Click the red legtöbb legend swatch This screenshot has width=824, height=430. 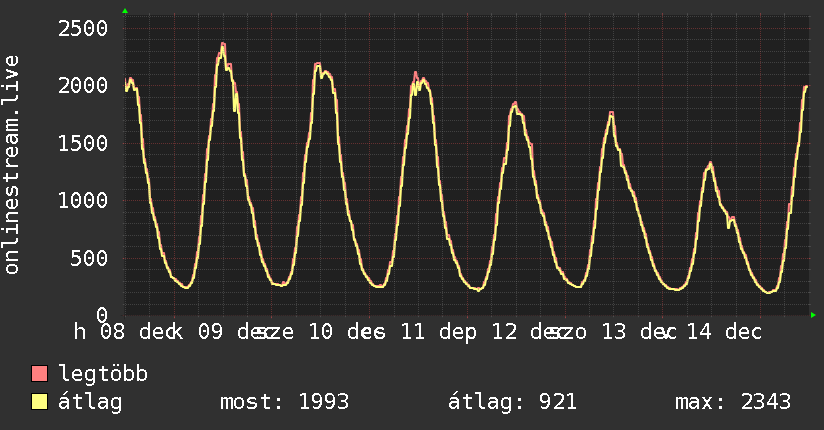pos(40,375)
